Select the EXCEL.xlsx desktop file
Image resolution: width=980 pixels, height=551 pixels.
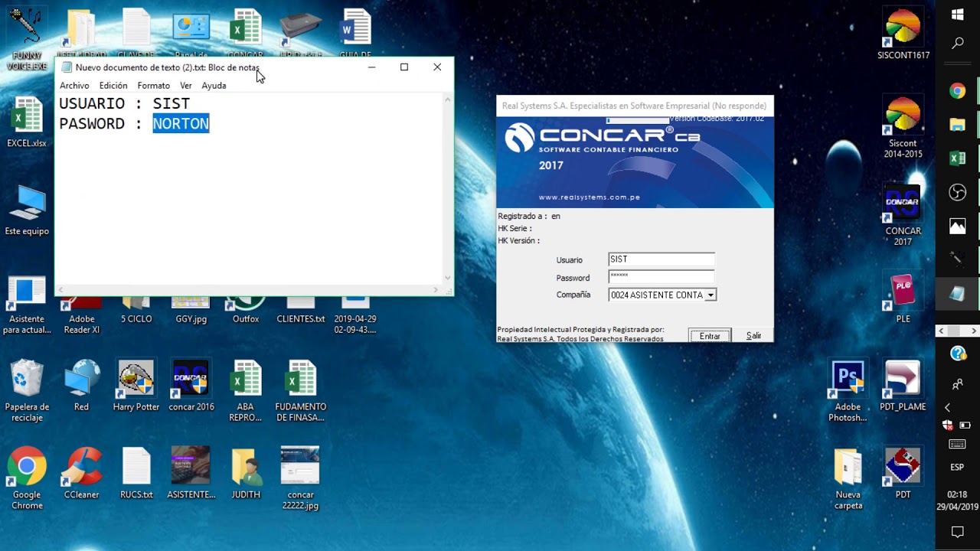[x=27, y=122]
